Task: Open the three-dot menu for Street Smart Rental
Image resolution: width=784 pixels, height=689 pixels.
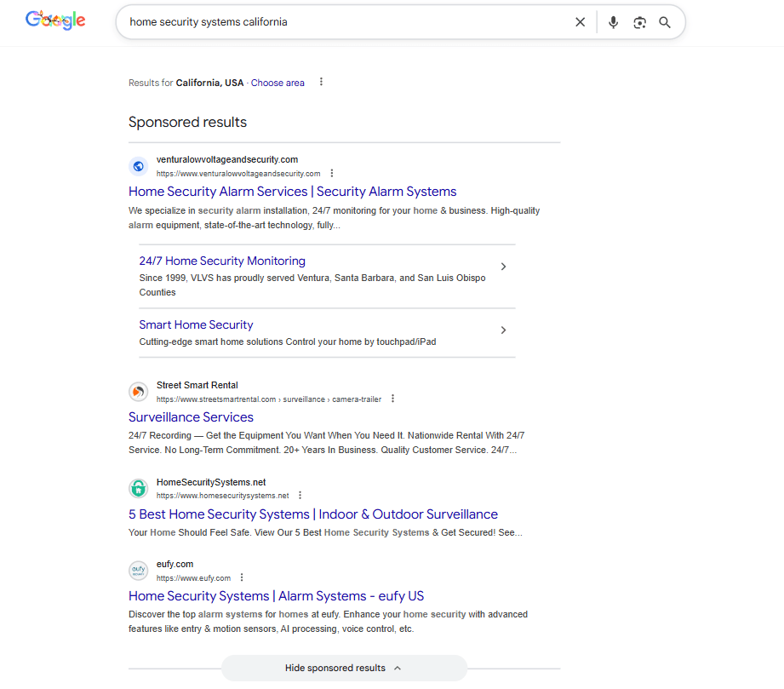Action: click(x=392, y=398)
